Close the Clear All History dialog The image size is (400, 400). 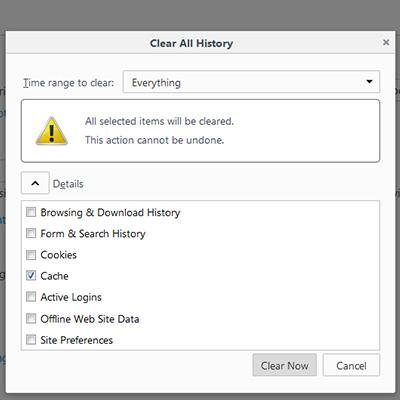[x=386, y=43]
